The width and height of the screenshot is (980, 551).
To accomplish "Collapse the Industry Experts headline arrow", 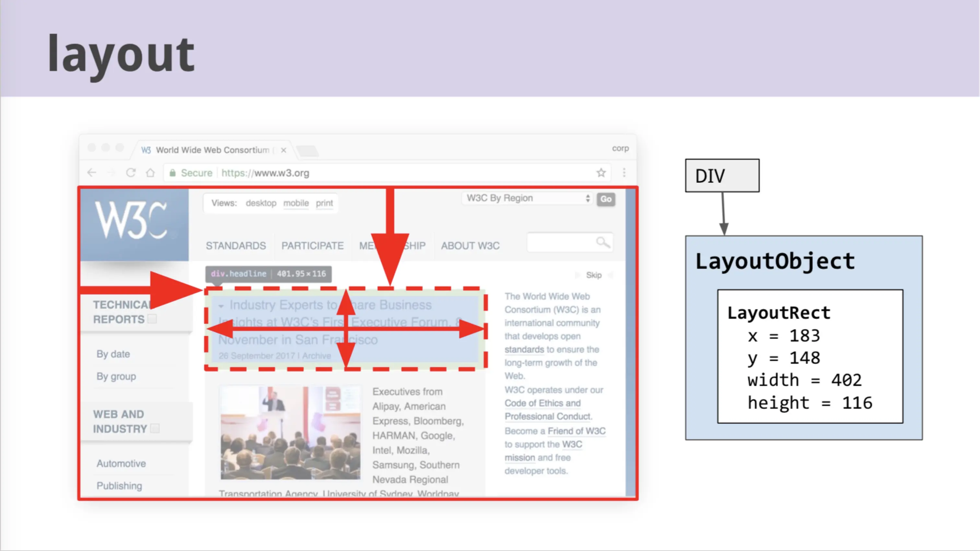I will coord(221,306).
